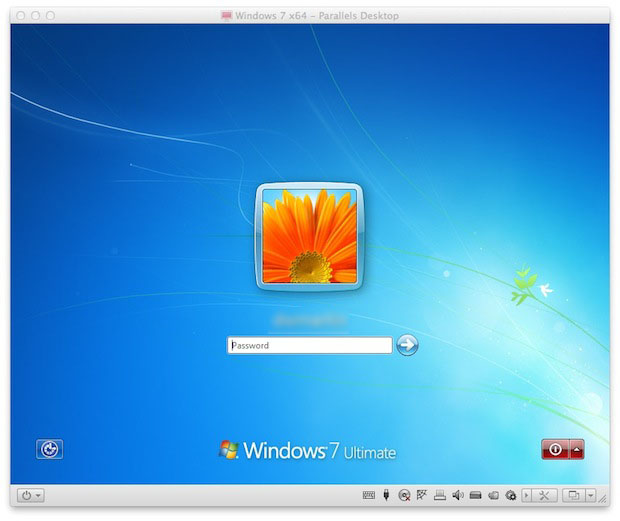The width and height of the screenshot is (620, 521).
Task: Open shutdown options arrow menu
Action: coord(577,451)
